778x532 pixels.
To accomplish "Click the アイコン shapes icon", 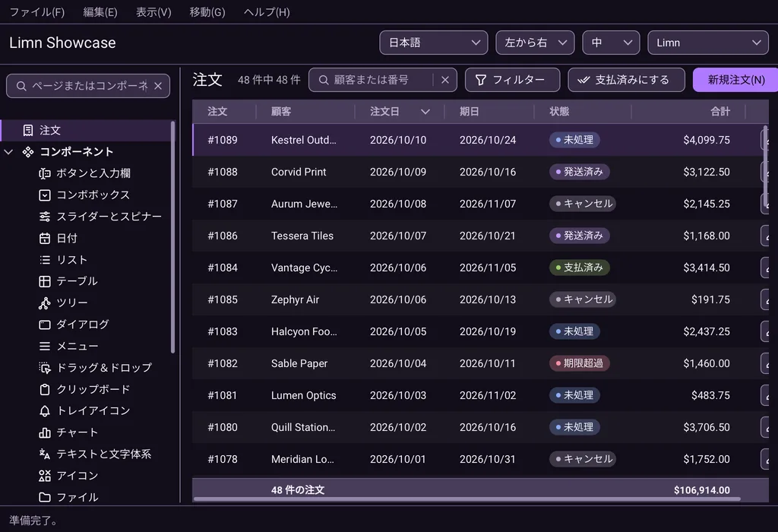I will [x=45, y=476].
